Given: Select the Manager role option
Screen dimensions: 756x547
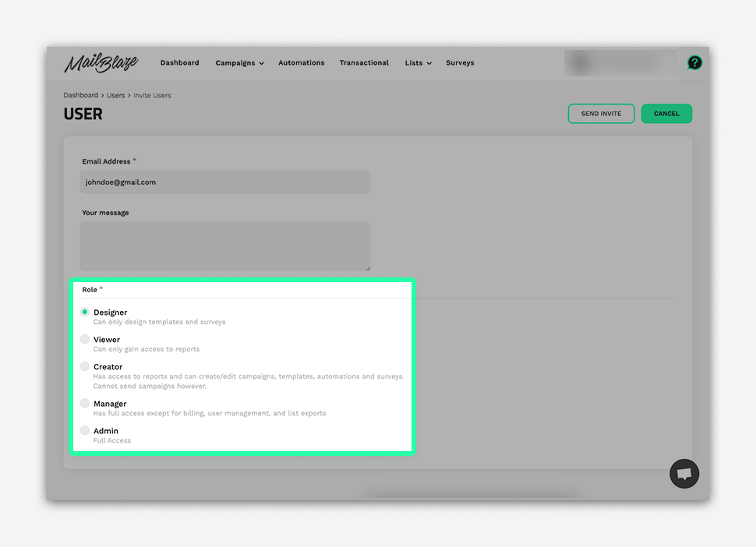Looking at the screenshot, I should (85, 404).
